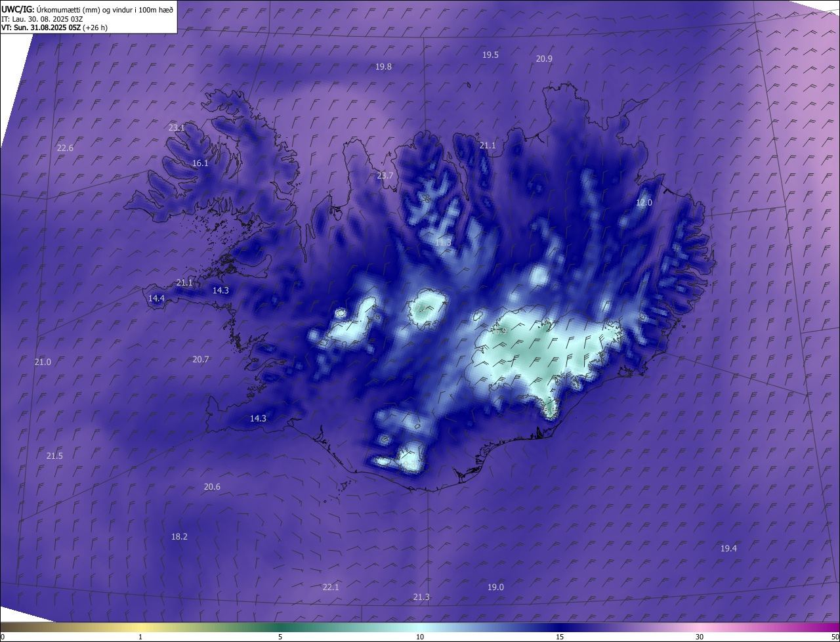Click the legend scale label 10
840x642 pixels.
[x=420, y=637]
